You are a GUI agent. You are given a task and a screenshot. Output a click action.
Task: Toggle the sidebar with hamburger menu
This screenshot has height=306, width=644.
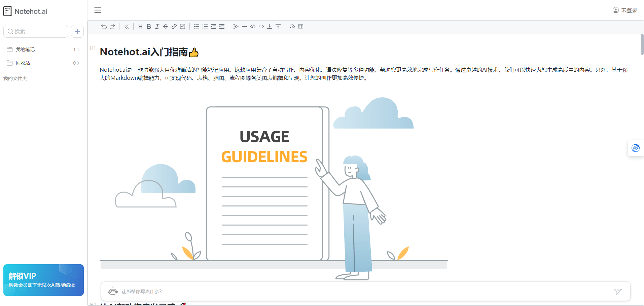pos(98,10)
